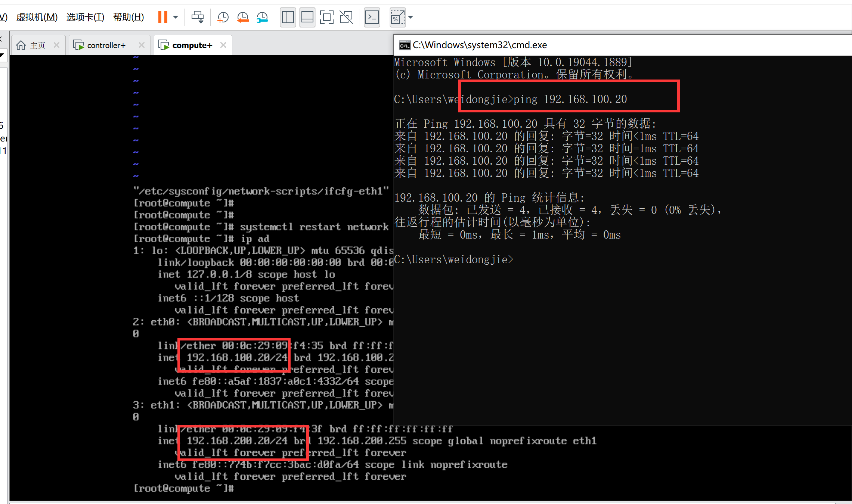
Task: Click the 'ping 192.168.100.20' command text
Action: click(570, 99)
